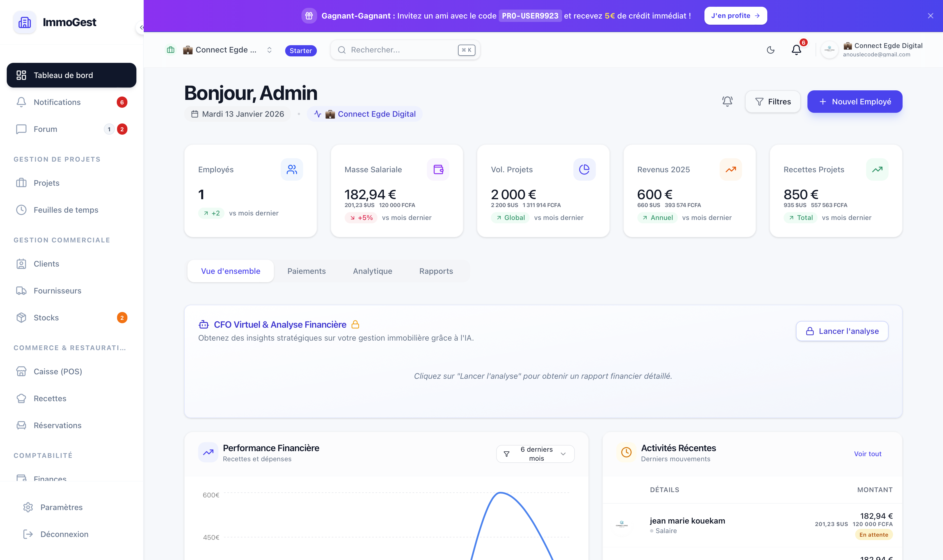Click the gift icon in the promo banner

click(x=309, y=16)
